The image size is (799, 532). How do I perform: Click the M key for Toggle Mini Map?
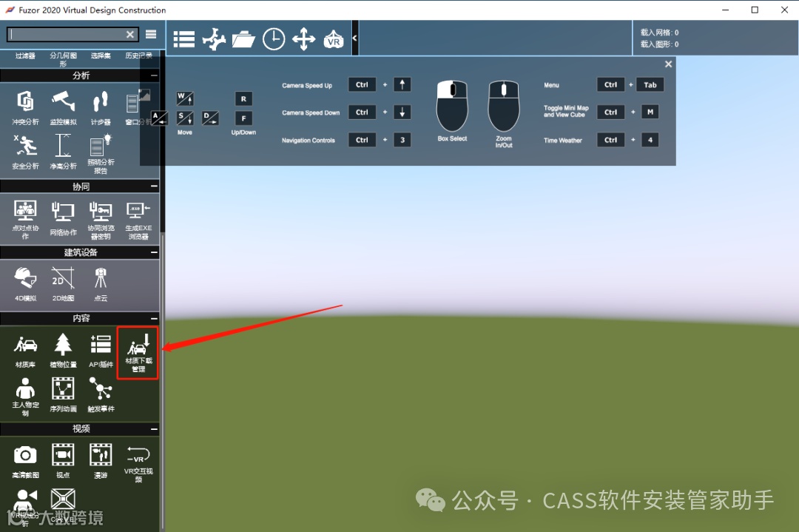[x=650, y=112]
